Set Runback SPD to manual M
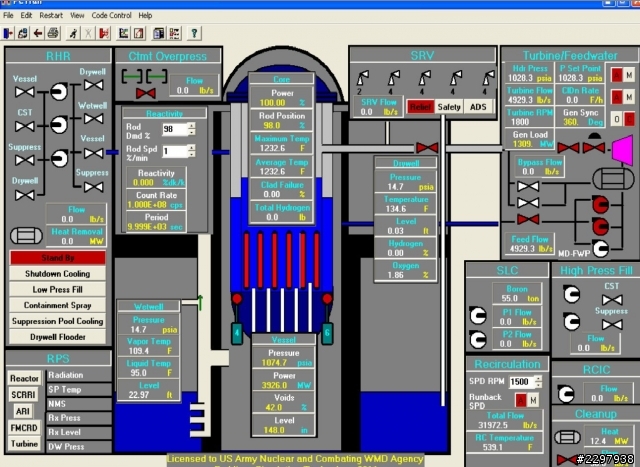Image resolution: width=640 pixels, height=467 pixels. (533, 401)
